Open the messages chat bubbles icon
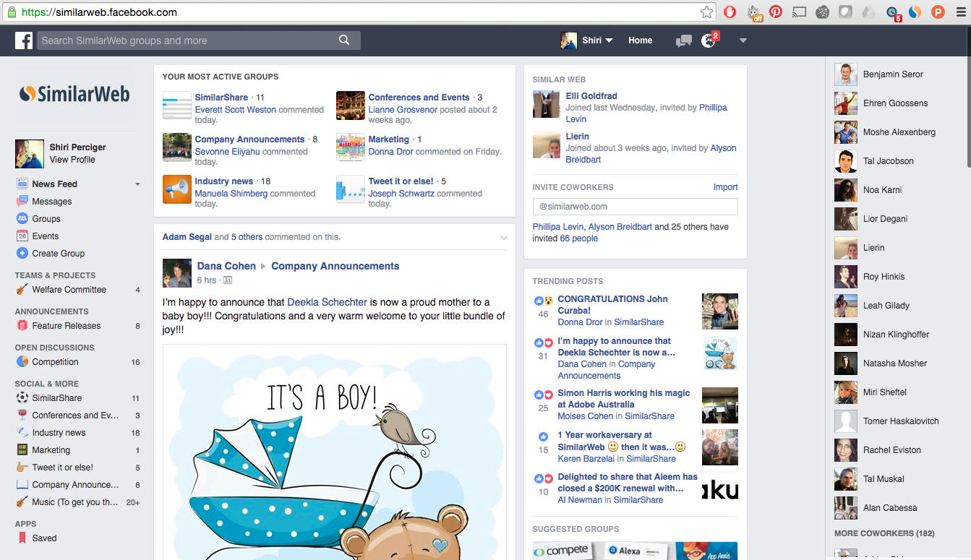Screen dimensions: 971x560 pos(683,41)
